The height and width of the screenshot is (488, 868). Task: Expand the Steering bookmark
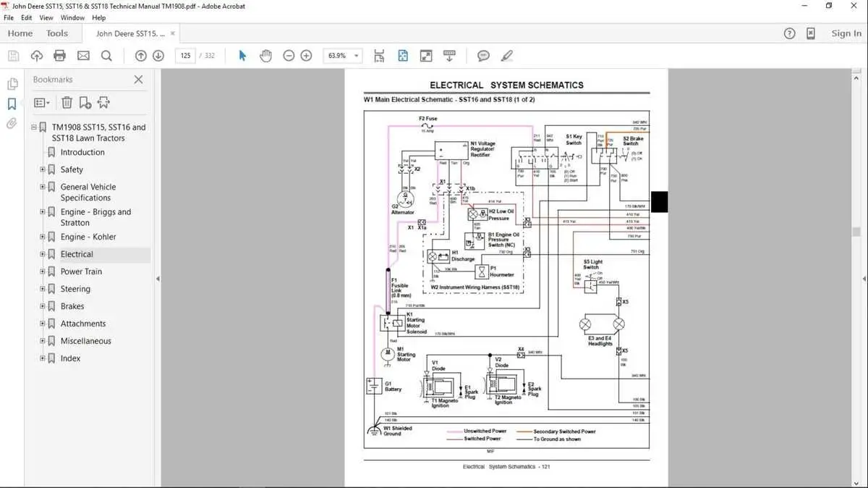point(43,289)
